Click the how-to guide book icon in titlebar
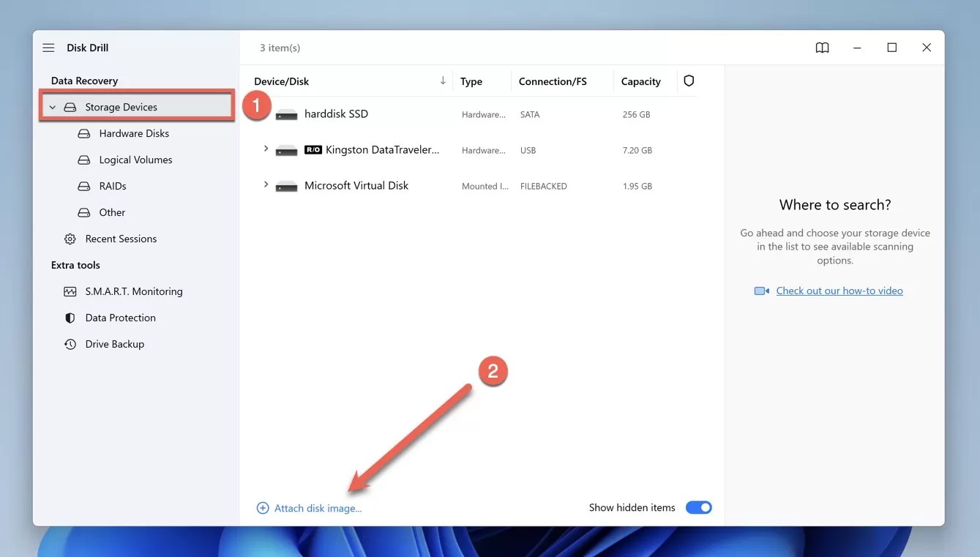The image size is (980, 557). pos(821,47)
